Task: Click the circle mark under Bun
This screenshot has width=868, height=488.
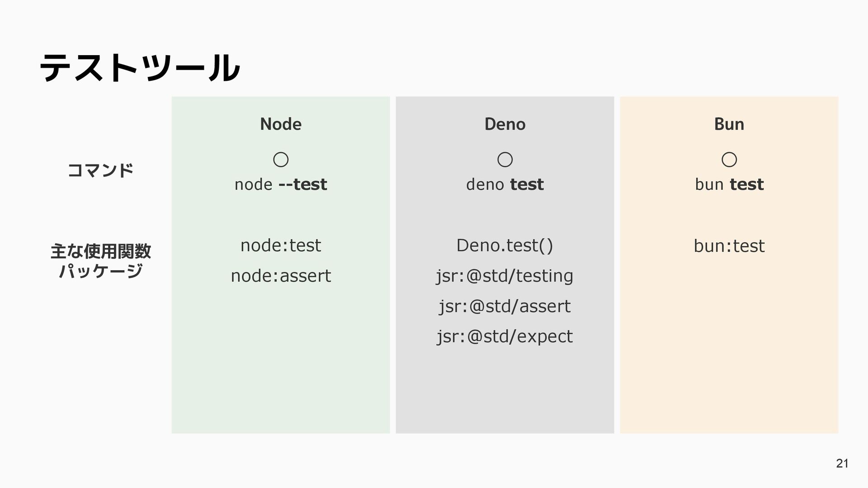Action: pos(729,160)
